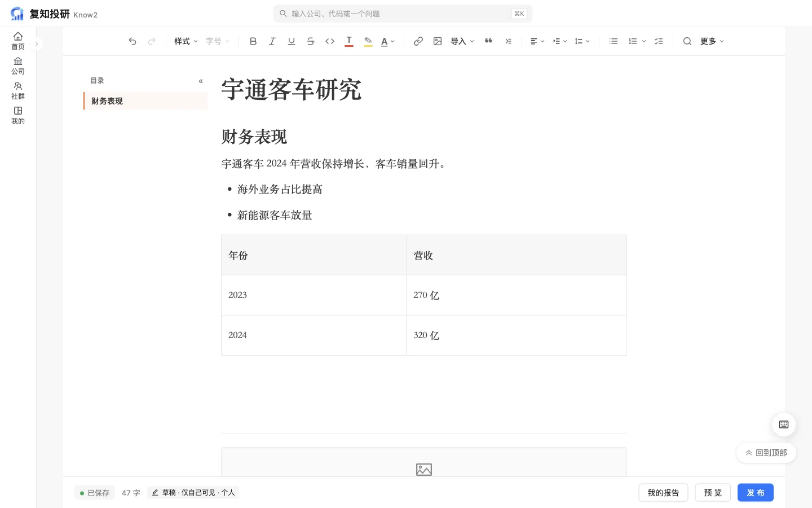This screenshot has width=812, height=508.
Task: Open the 导入 import dropdown
Action: [462, 41]
